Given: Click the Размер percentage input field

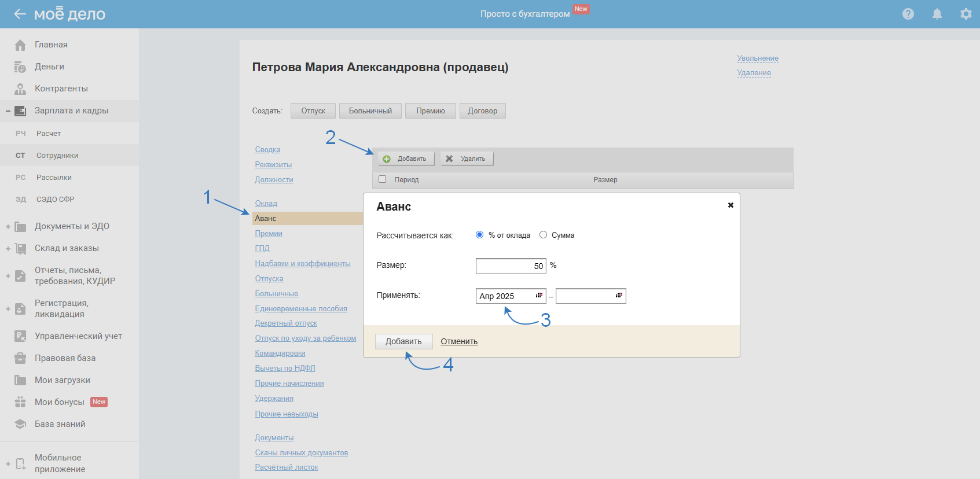Looking at the screenshot, I should (510, 266).
